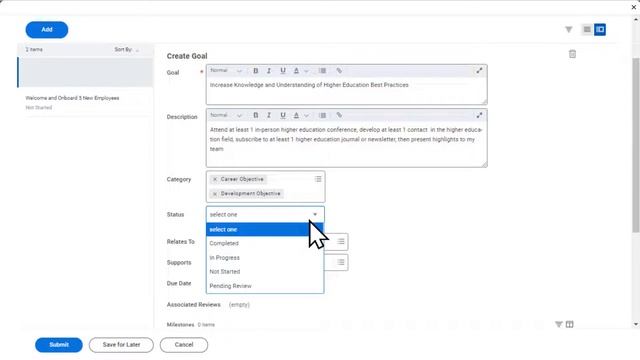Open Category prompt list icon
Image resolution: width=640 pixels, height=360 pixels.
(318, 179)
